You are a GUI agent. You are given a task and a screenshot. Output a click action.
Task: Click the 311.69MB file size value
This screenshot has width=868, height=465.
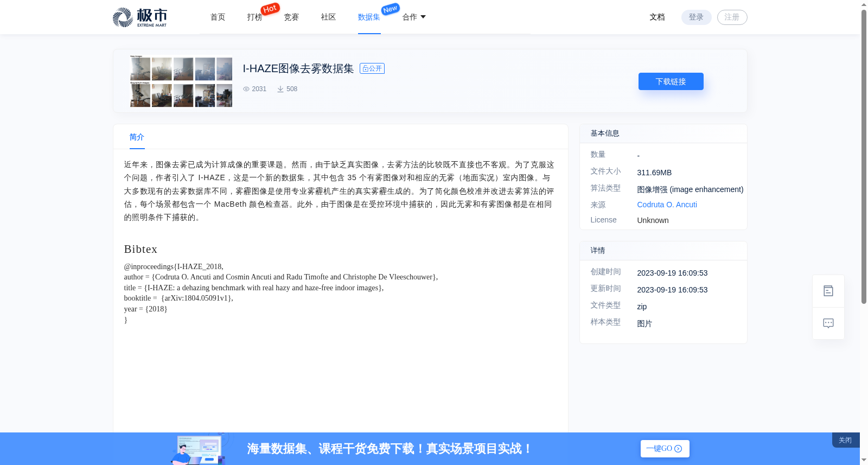[x=654, y=173]
